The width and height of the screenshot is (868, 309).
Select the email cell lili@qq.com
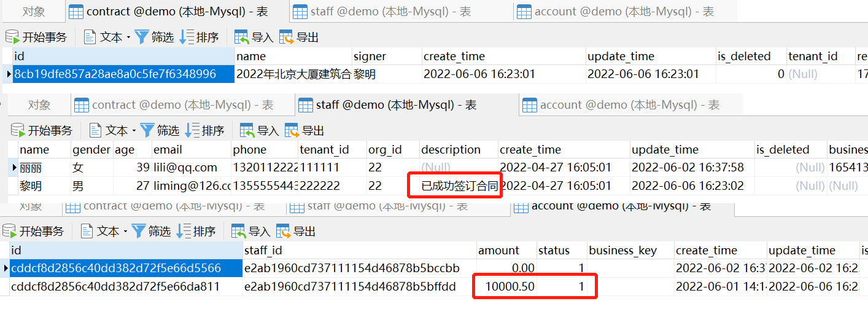[x=185, y=167]
